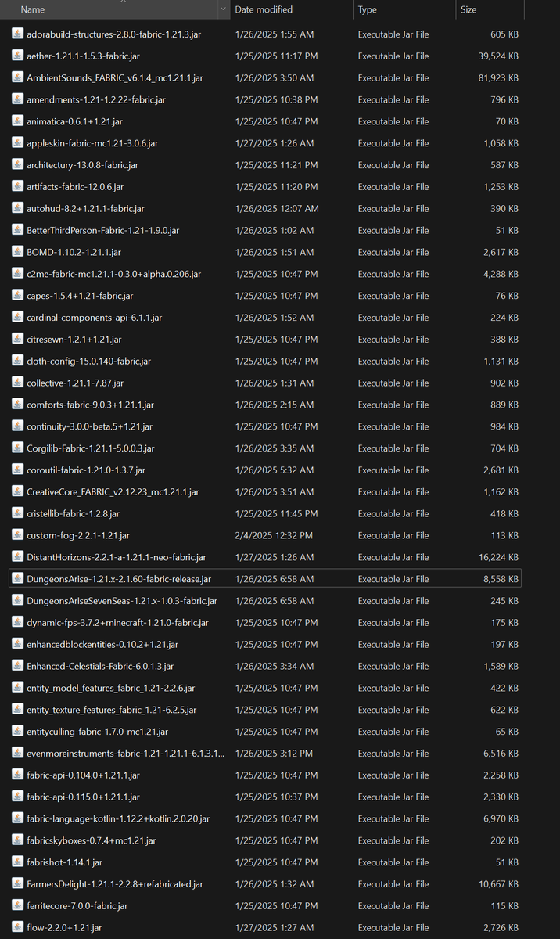Click the file icon beside animatica-0.6.1+1.21.jar
Image resolution: width=560 pixels, height=939 pixels.
click(18, 121)
